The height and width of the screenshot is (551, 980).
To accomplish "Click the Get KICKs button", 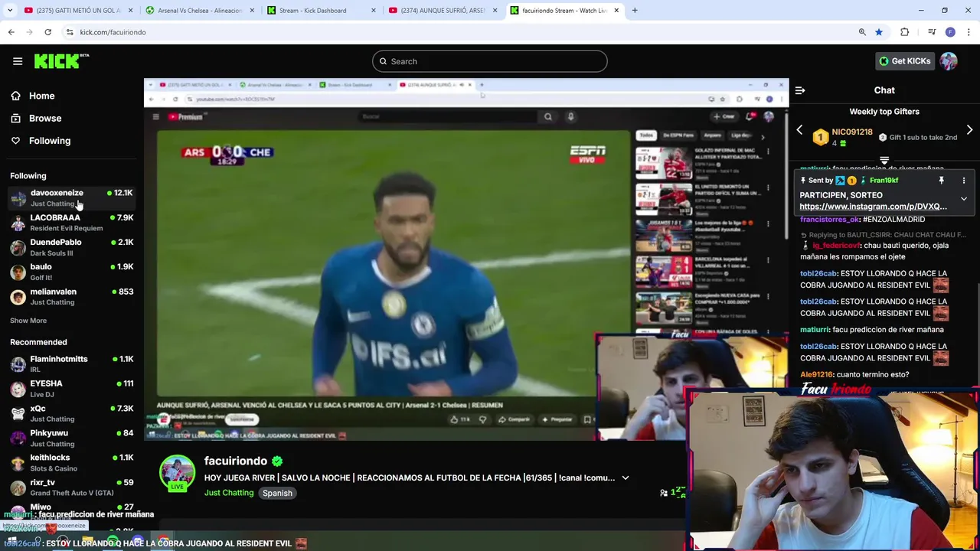I will click(905, 61).
